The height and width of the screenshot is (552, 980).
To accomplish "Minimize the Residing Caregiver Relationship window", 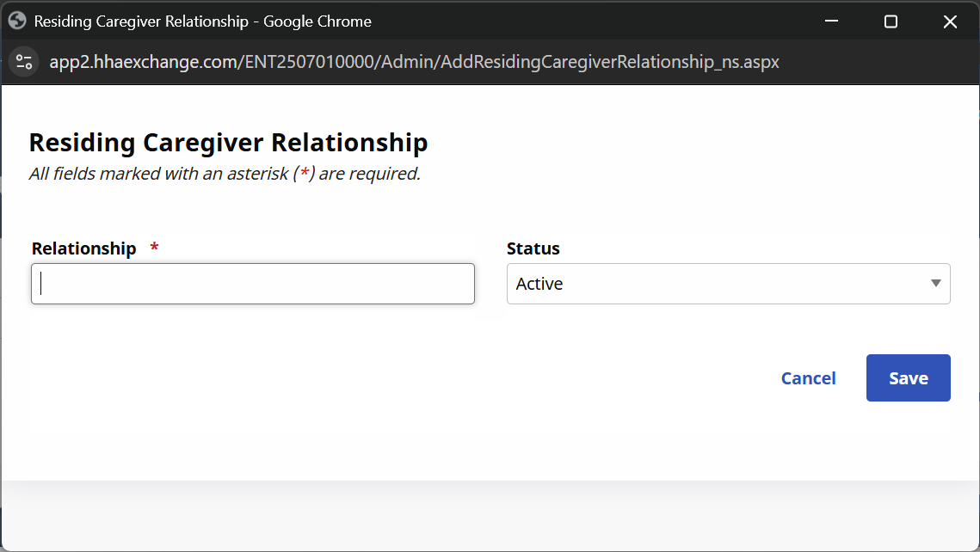I will (x=831, y=21).
